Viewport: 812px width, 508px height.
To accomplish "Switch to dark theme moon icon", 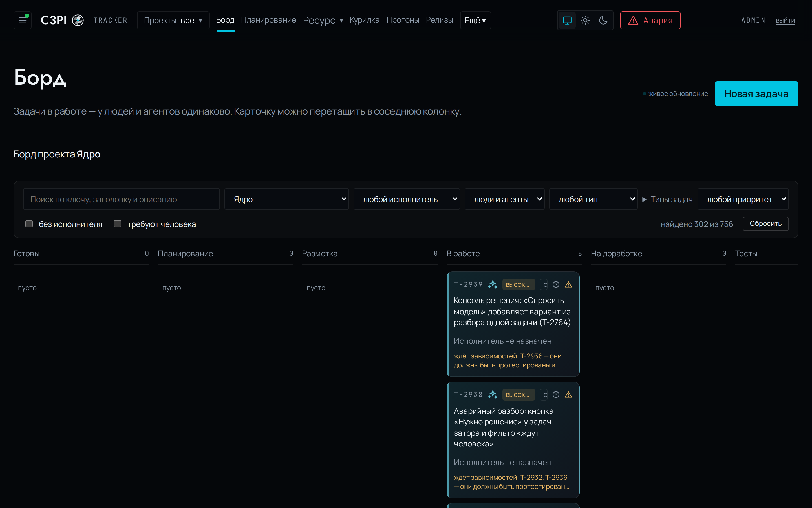I will pos(603,21).
